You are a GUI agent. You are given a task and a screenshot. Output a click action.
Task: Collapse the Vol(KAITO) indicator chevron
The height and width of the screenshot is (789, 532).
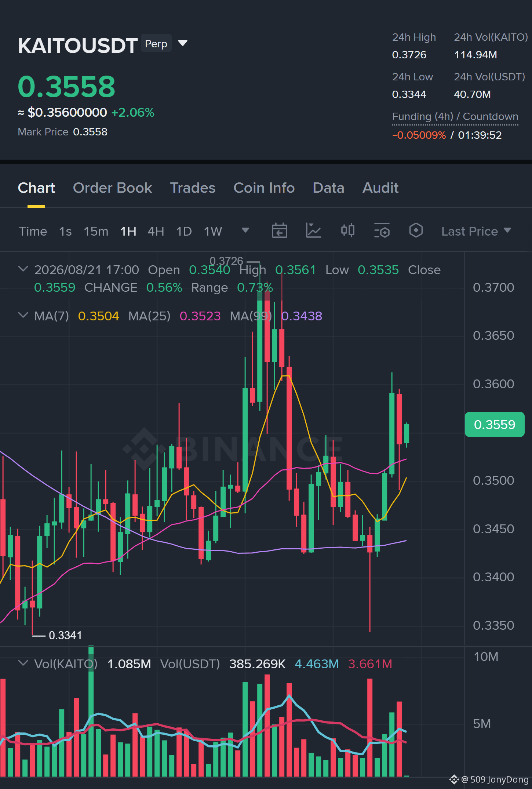click(x=23, y=663)
